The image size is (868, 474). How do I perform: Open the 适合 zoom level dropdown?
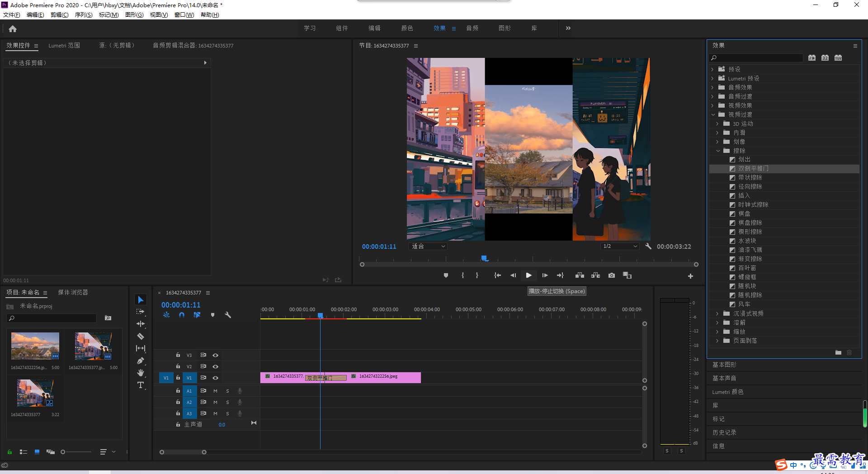pos(428,246)
